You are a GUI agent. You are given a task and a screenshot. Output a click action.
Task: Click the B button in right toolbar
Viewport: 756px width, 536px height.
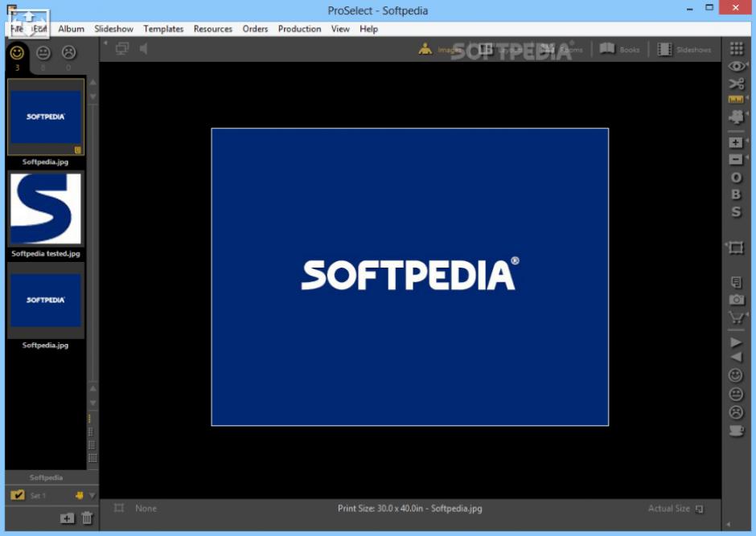(x=736, y=194)
